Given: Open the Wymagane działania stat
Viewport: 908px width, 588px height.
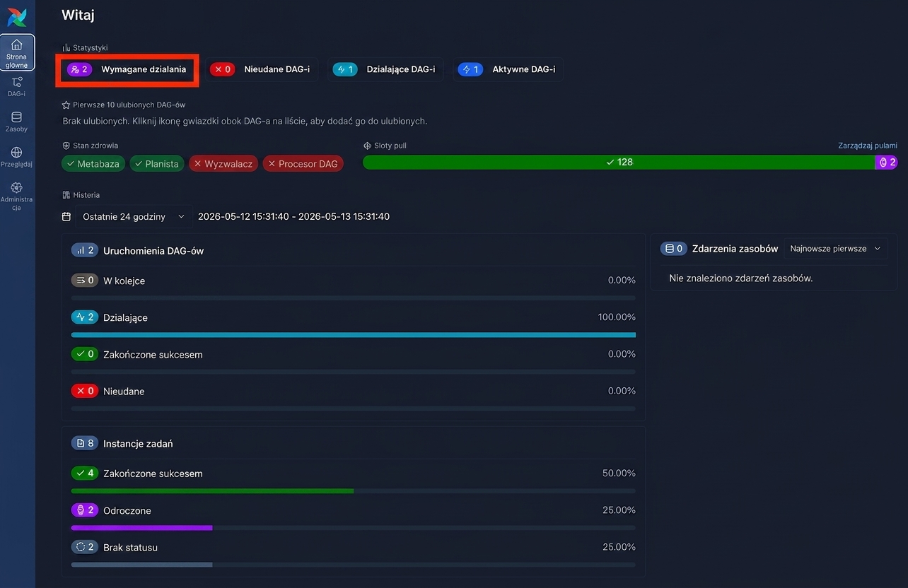Looking at the screenshot, I should click(127, 69).
